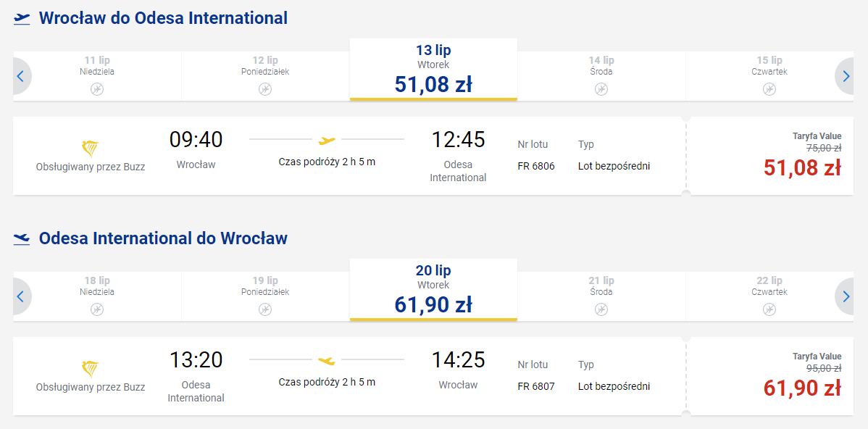The height and width of the screenshot is (429, 868).
Task: Show earlier return dates with left arrow
Action: pos(21,296)
